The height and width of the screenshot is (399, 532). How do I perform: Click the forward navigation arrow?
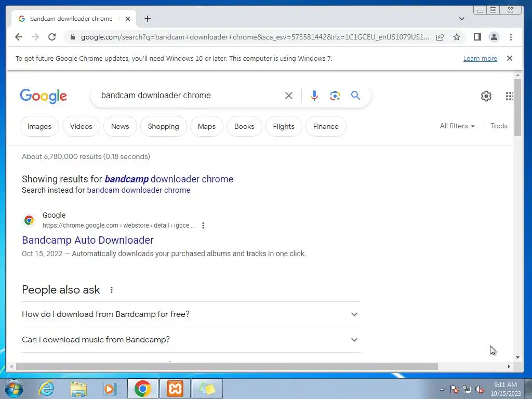[35, 37]
